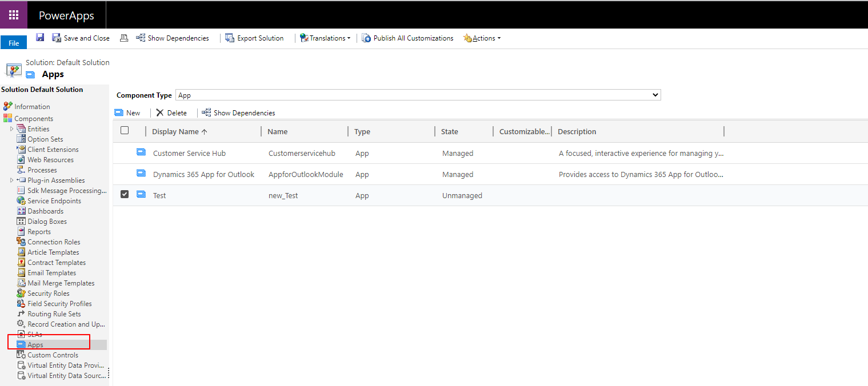The width and height of the screenshot is (868, 386).
Task: Sort by Display Name column header
Action: coord(179,131)
